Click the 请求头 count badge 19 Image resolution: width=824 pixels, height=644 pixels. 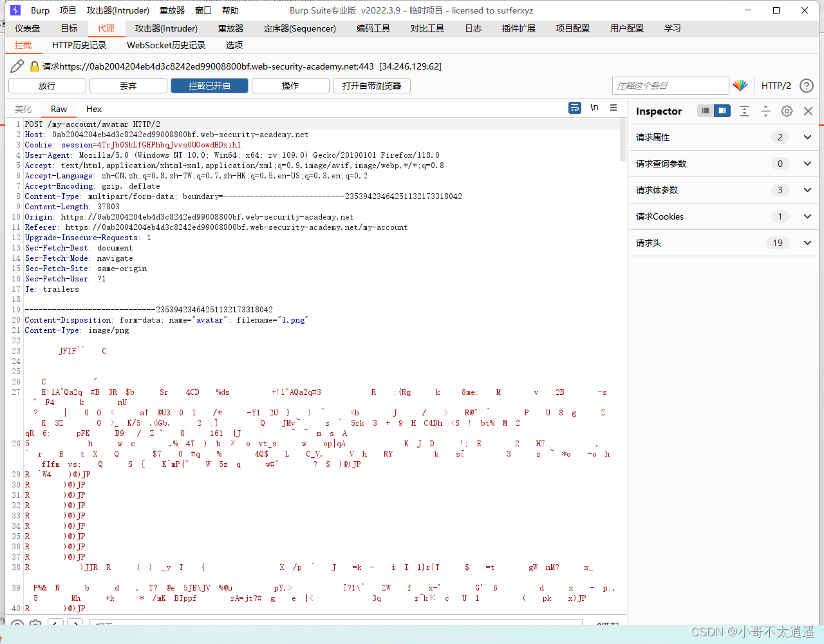tap(778, 243)
